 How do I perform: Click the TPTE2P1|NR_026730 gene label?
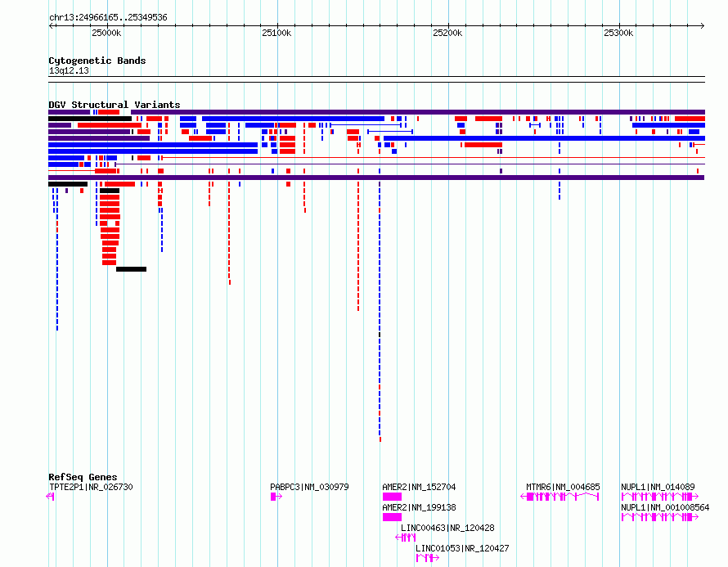pos(91,487)
